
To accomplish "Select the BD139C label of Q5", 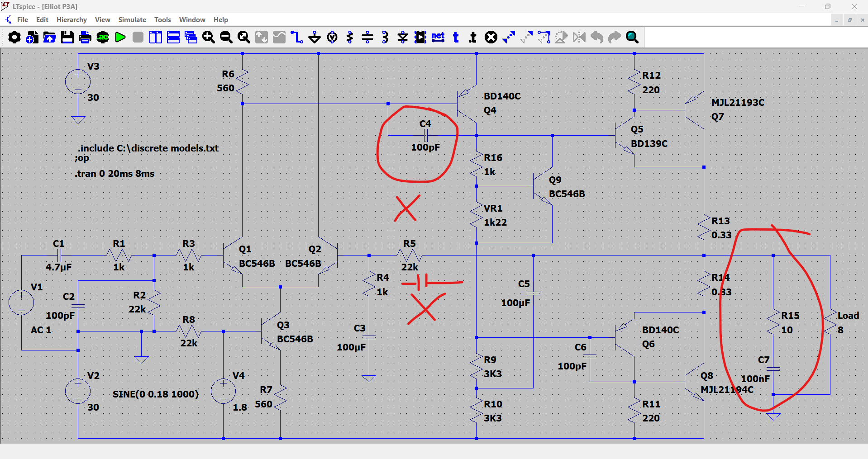I will point(649,144).
